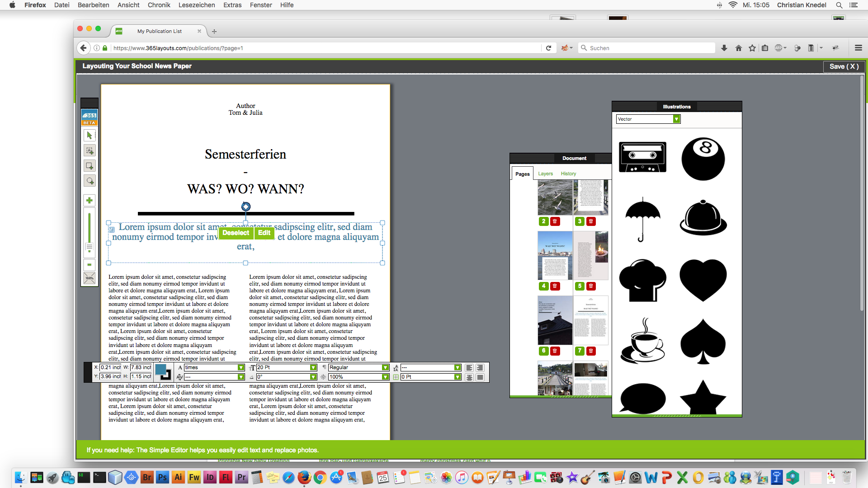This screenshot has width=868, height=488.
Task: Switch to the Layers tab
Action: (545, 174)
